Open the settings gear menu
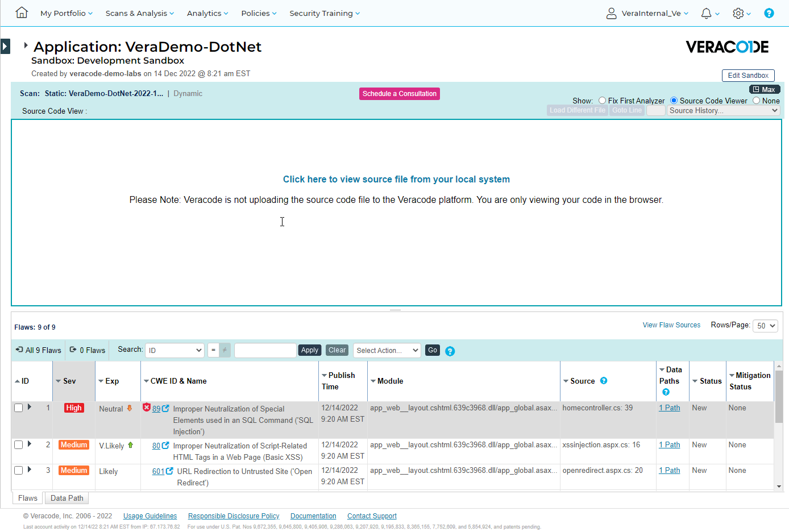This screenshot has width=789, height=532. tap(738, 13)
